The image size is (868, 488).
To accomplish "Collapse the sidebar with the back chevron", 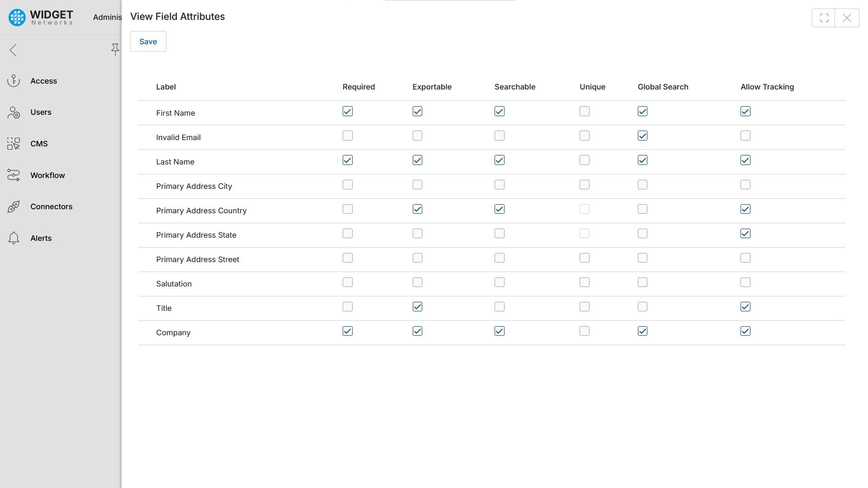I will pos(13,50).
